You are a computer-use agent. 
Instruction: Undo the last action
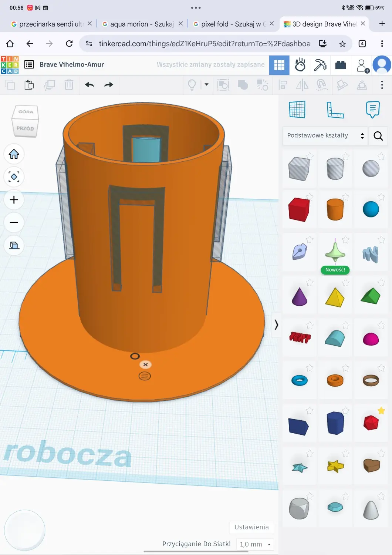(x=89, y=85)
